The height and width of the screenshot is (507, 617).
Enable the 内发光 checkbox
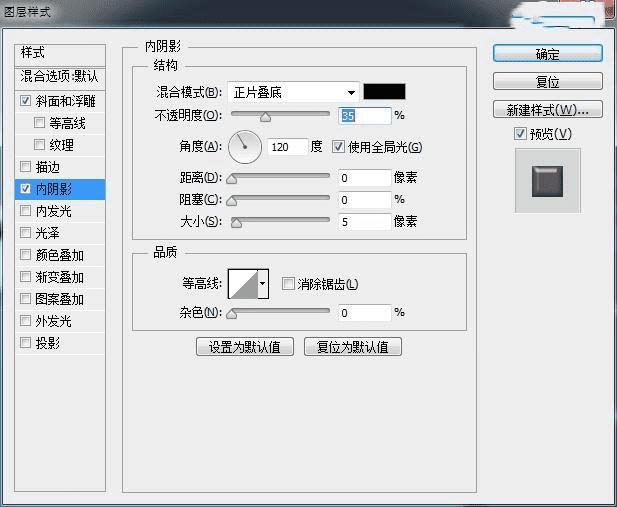pyautogui.click(x=25, y=211)
